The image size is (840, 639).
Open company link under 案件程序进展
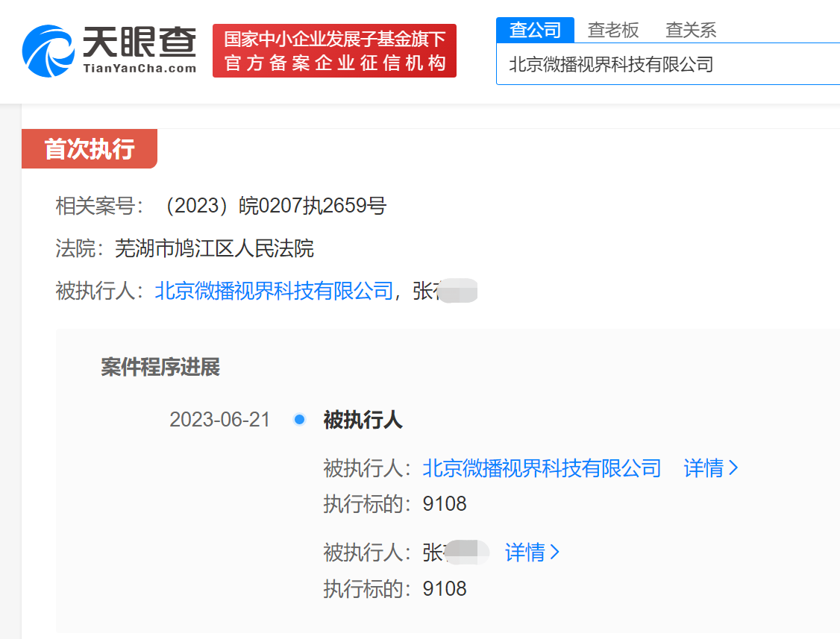point(542,468)
